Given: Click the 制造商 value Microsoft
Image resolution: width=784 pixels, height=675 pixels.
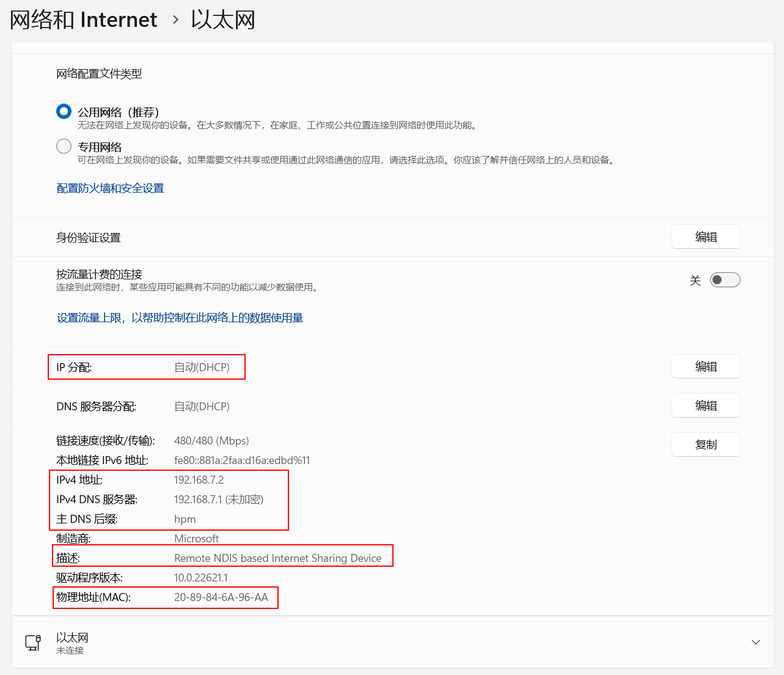Looking at the screenshot, I should point(197,539).
